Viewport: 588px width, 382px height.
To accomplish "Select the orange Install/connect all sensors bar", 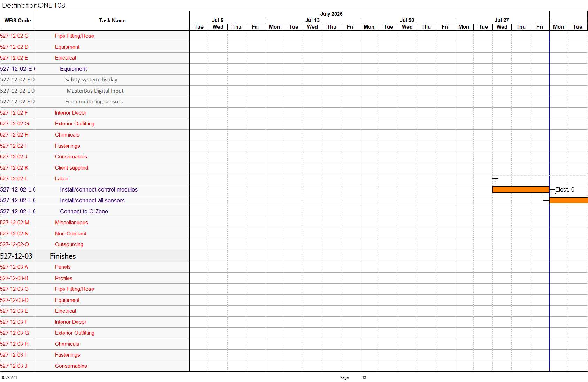I will click(568, 200).
